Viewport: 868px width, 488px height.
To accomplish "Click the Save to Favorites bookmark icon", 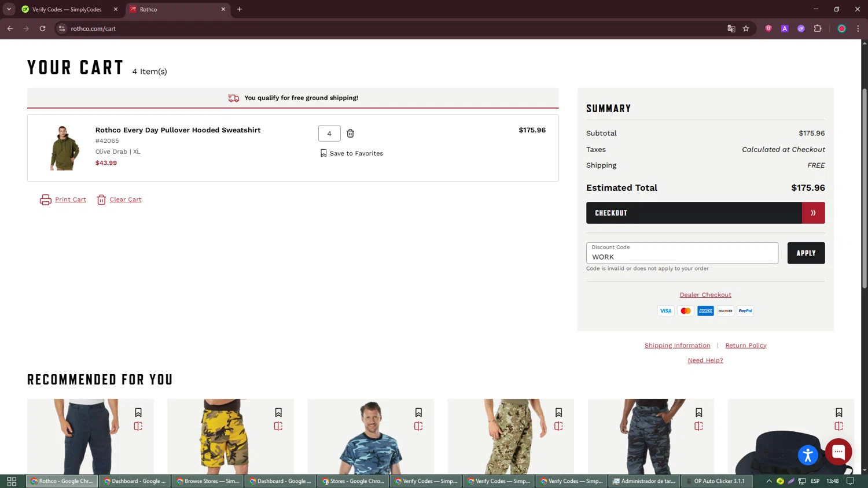I will [x=323, y=153].
